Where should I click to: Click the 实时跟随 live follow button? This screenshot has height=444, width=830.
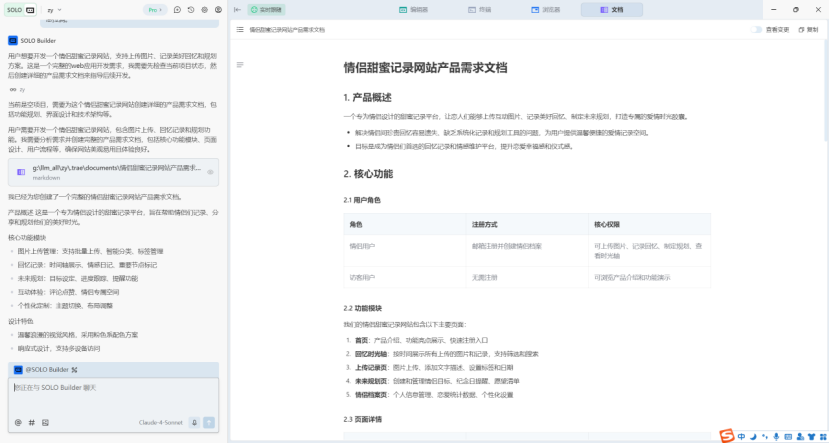click(x=266, y=10)
